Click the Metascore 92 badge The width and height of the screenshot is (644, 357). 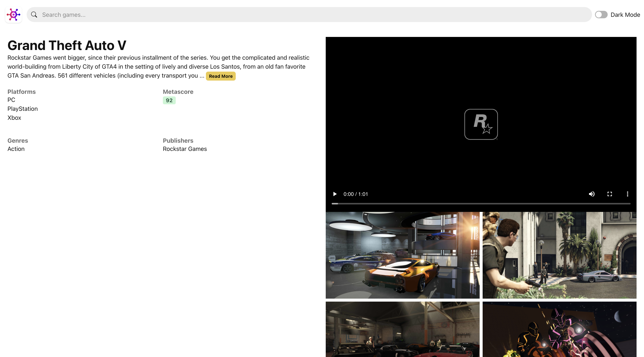pos(169,100)
